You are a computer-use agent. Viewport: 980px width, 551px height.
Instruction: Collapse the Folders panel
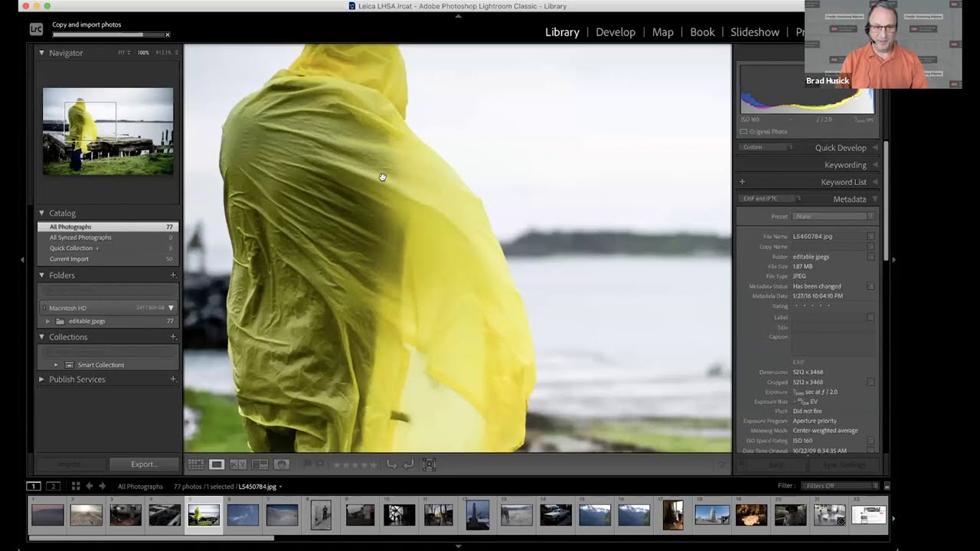pyautogui.click(x=42, y=275)
